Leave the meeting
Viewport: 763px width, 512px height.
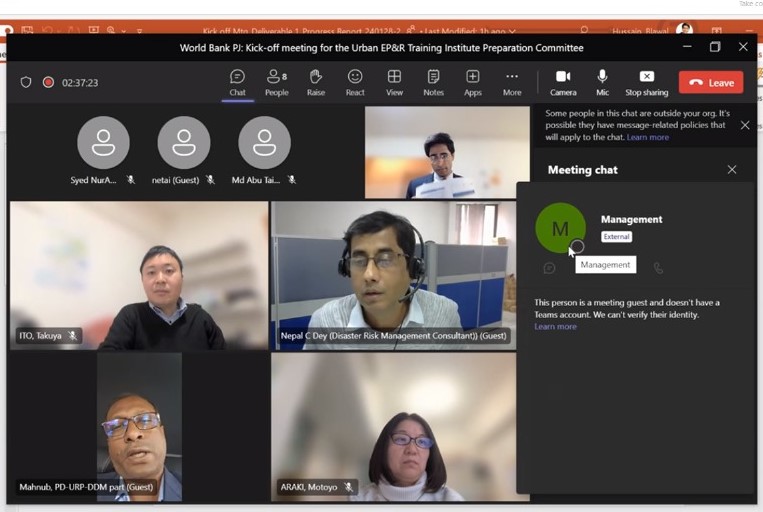pos(711,82)
